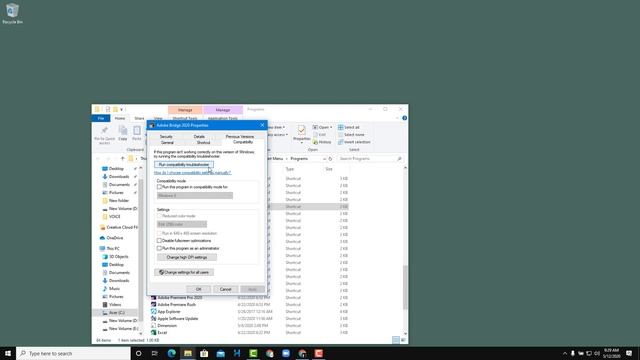Image resolution: width=640 pixels, height=360 pixels.
Task: Open Task View on the taskbar
Action: 155,353
